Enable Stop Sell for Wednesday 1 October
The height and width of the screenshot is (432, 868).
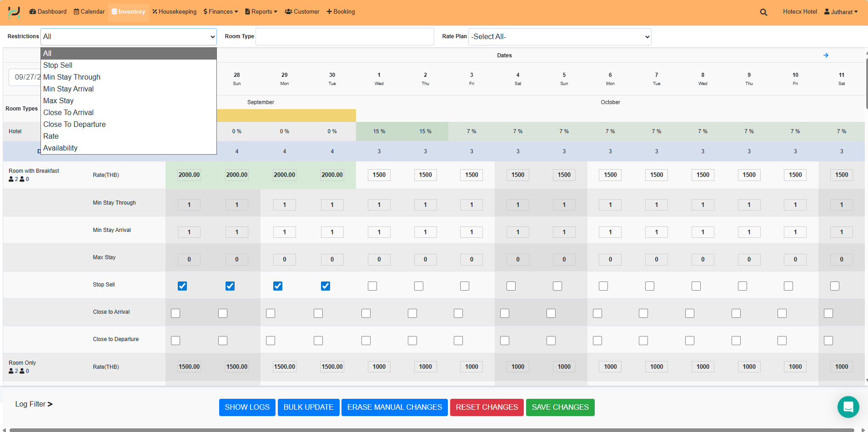pyautogui.click(x=372, y=286)
